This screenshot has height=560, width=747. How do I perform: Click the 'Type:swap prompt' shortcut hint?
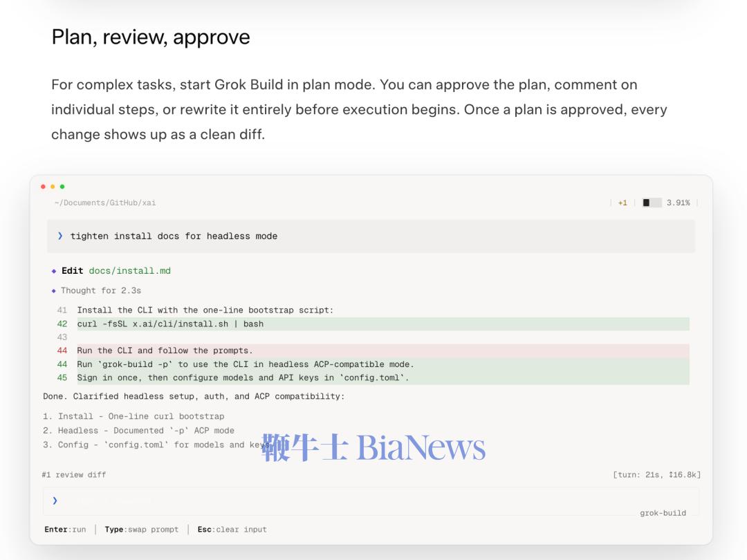142,530
